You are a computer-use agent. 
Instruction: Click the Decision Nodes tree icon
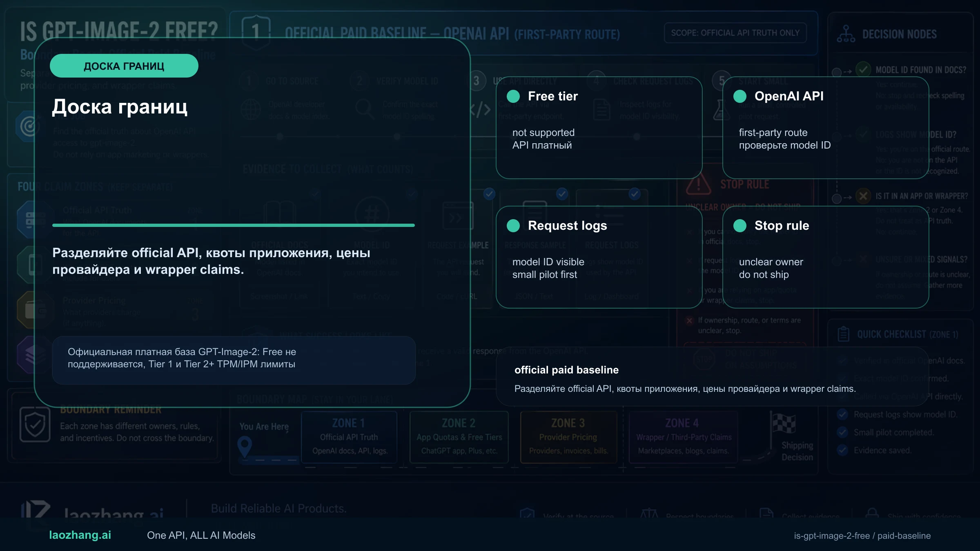click(x=846, y=34)
